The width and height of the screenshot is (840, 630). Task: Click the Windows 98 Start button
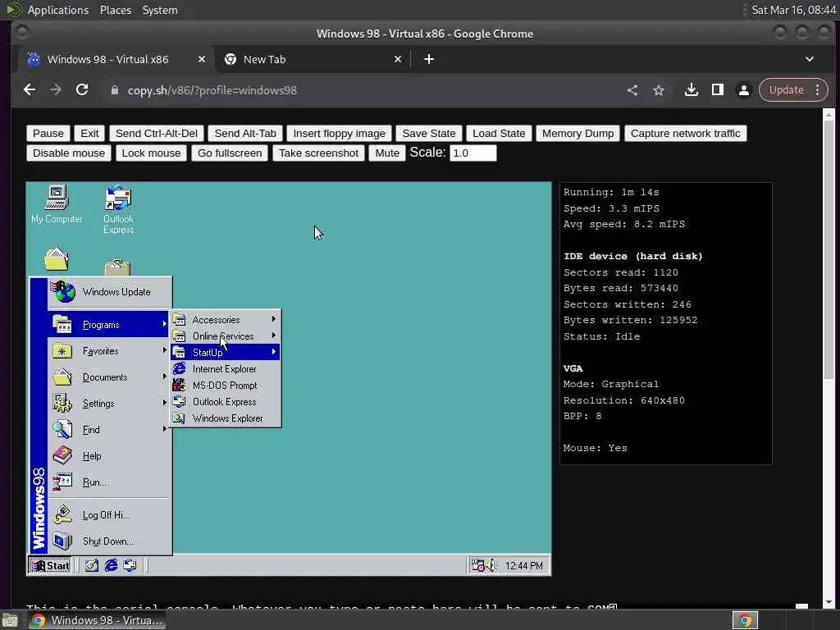coord(50,565)
